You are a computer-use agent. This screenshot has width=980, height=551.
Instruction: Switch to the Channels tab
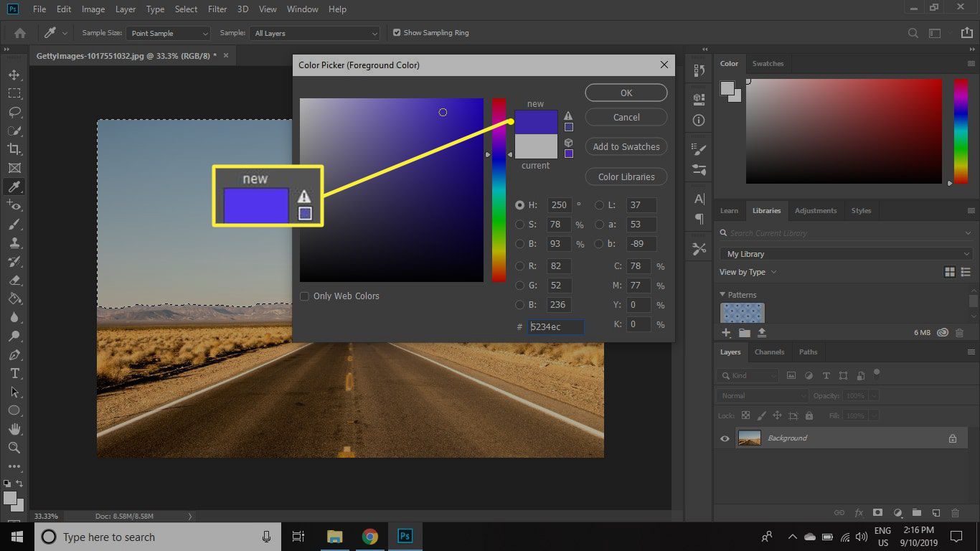coord(769,352)
